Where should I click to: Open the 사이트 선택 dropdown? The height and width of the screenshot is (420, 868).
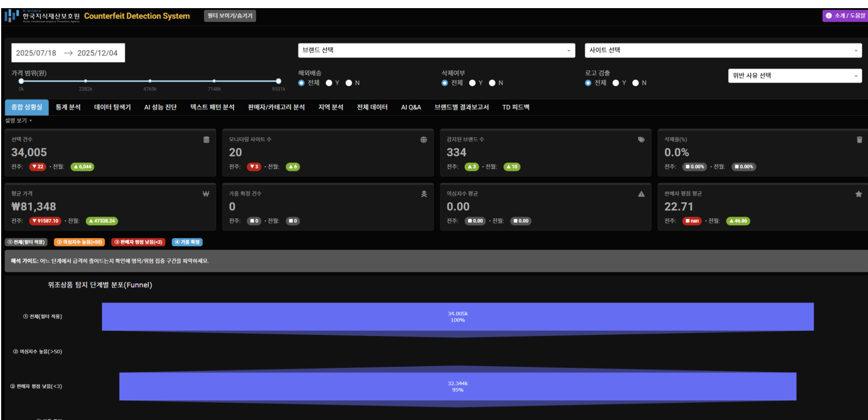pyautogui.click(x=721, y=49)
